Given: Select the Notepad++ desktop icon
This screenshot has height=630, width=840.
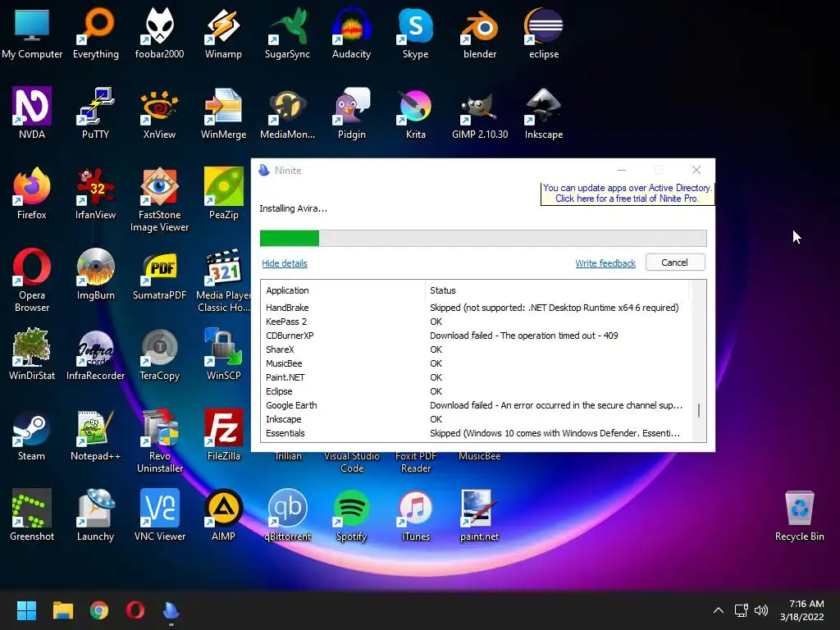Looking at the screenshot, I should click(x=96, y=434).
